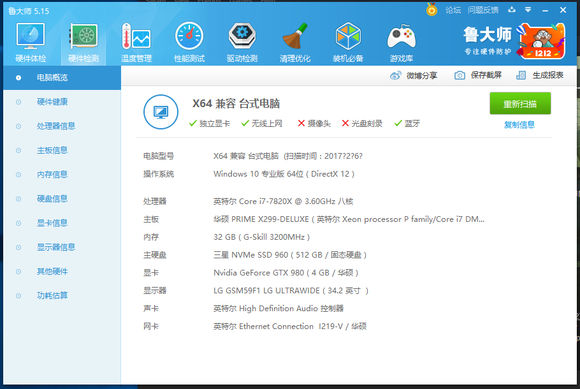Open the main menu dropdown arrow in the title bar
580x389 pixels.
[528, 10]
